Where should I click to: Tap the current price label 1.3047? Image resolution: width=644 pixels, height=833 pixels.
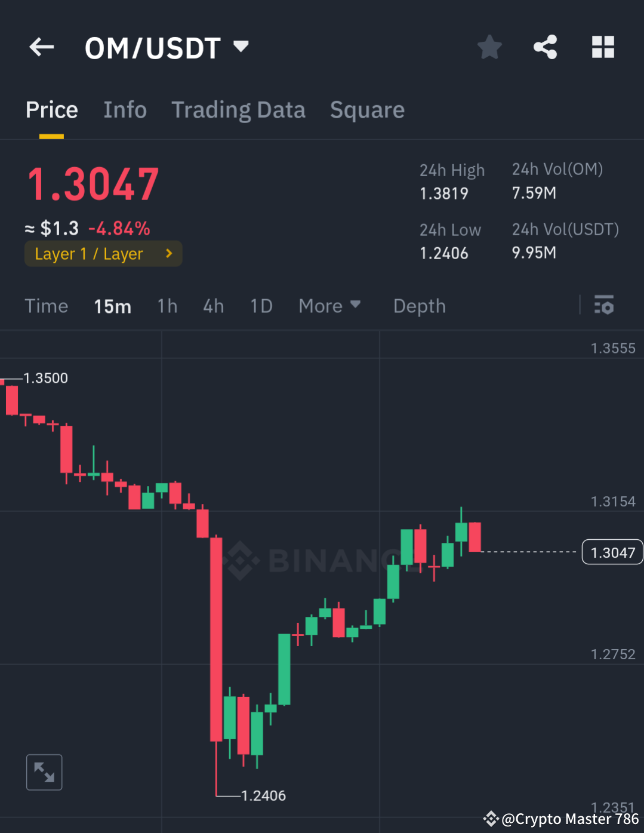tap(612, 552)
